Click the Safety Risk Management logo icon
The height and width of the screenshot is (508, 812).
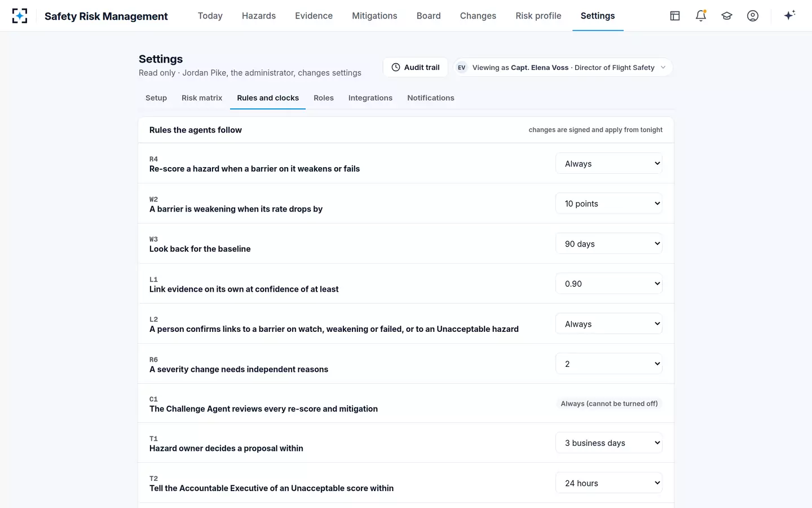20,16
